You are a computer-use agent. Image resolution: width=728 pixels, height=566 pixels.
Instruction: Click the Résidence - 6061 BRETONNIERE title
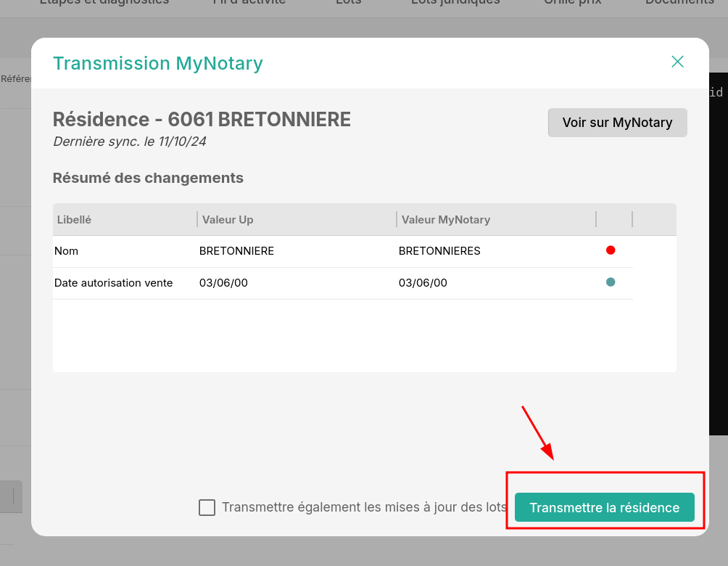202,120
